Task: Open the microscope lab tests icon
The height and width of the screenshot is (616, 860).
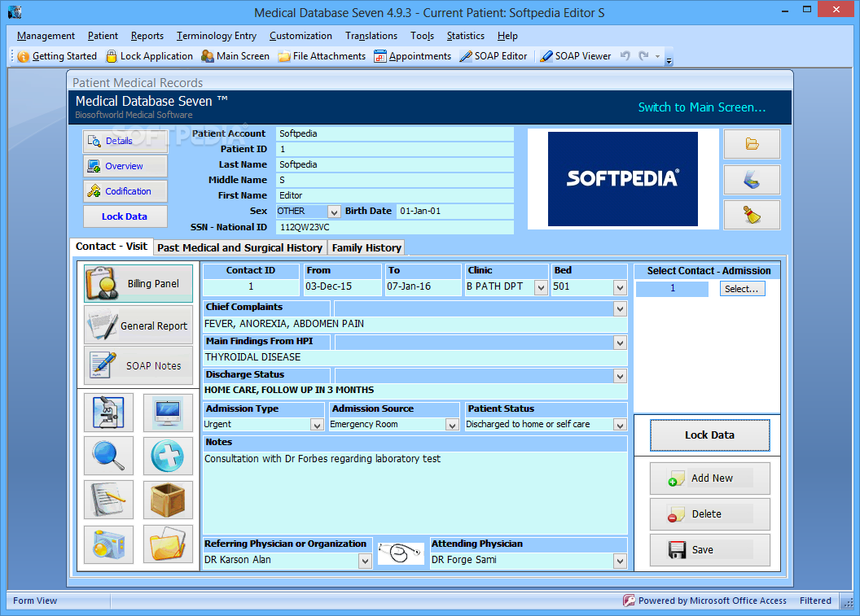Action: pyautogui.click(x=108, y=413)
